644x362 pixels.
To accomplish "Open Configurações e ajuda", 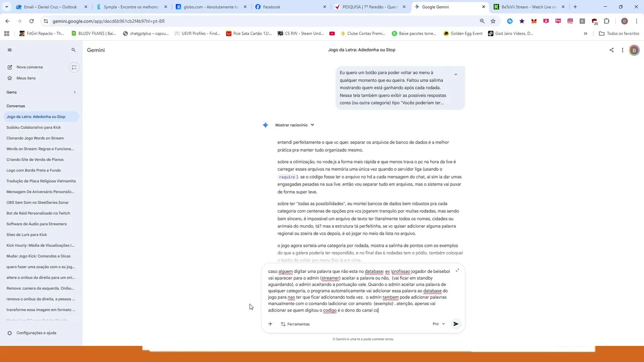I will click(36, 333).
